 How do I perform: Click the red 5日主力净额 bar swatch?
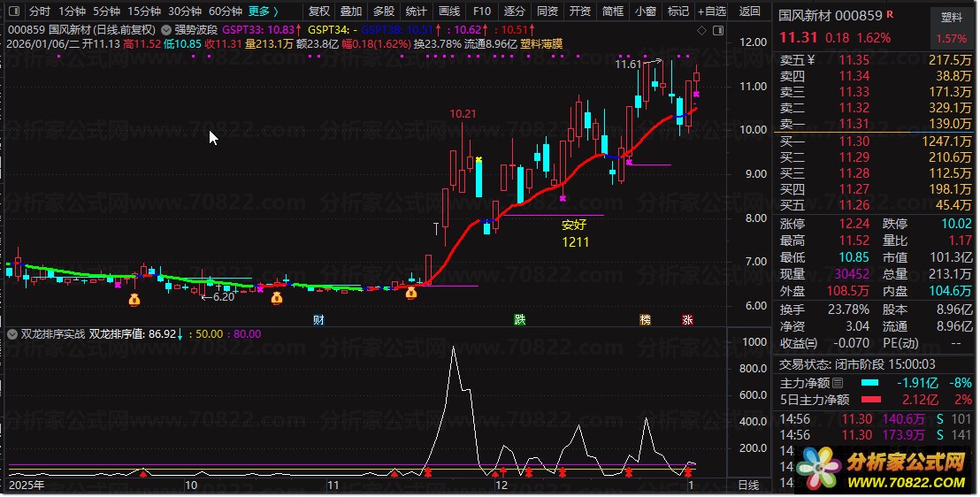point(870,400)
